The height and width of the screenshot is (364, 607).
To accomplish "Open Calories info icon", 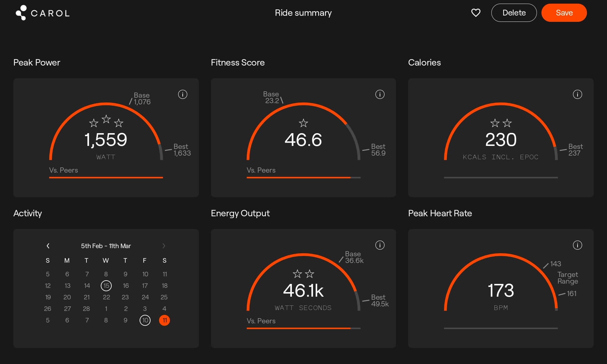I will point(577,94).
